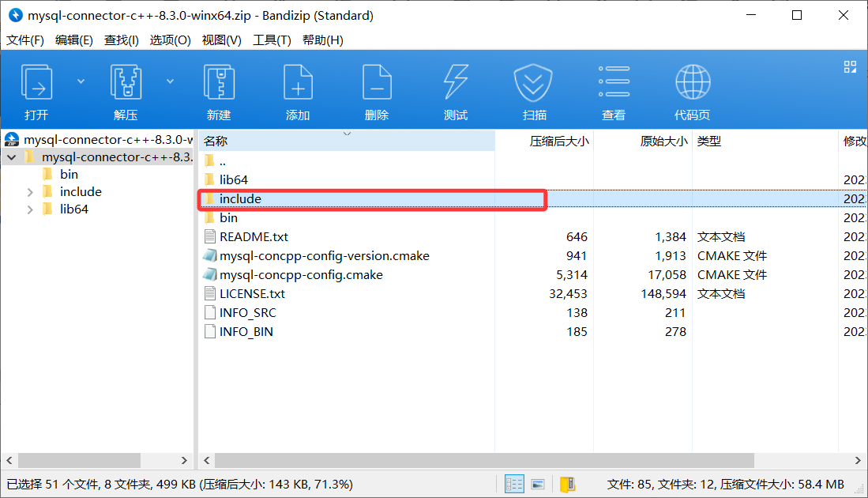Screen dimensions: 868x498
Task: Select mysql-concpp-config-version.cmake file
Action: click(533, 256)
